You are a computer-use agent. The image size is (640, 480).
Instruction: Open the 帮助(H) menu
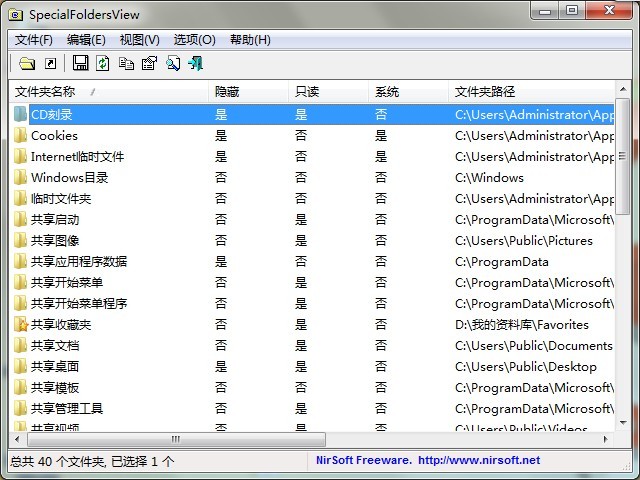pyautogui.click(x=250, y=40)
